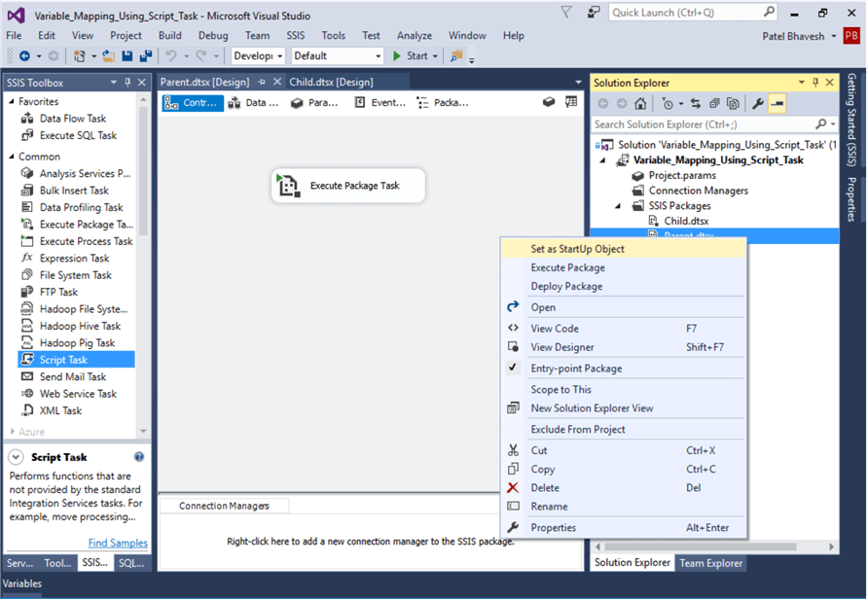Click the Solution Explorer horizontal scrollbar
The image size is (868, 599).
pos(701,546)
